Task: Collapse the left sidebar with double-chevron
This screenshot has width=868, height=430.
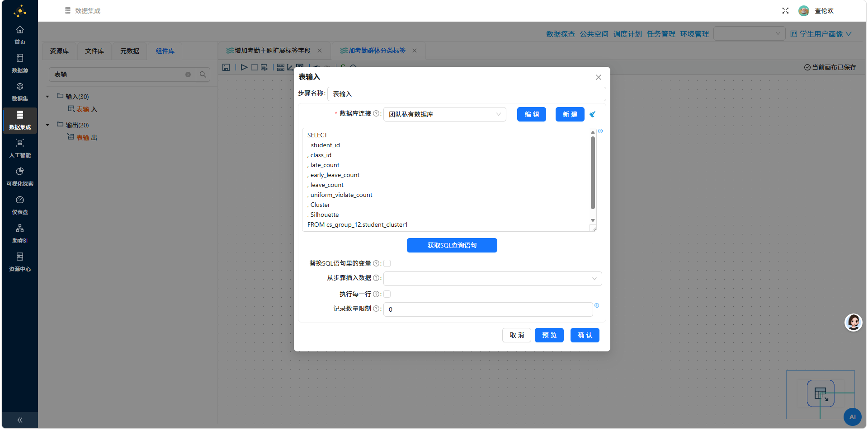Action: (x=20, y=420)
